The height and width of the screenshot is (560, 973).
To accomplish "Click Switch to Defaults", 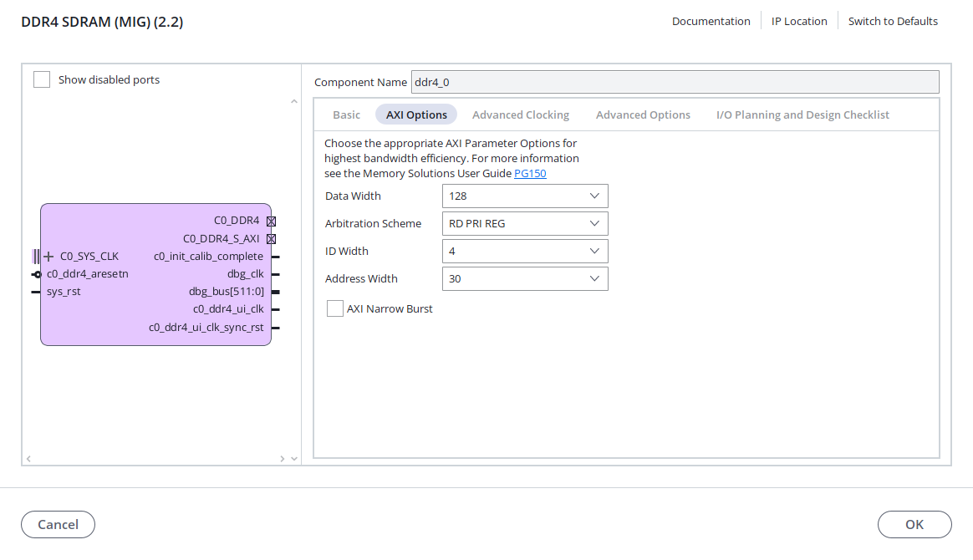I will 893,21.
